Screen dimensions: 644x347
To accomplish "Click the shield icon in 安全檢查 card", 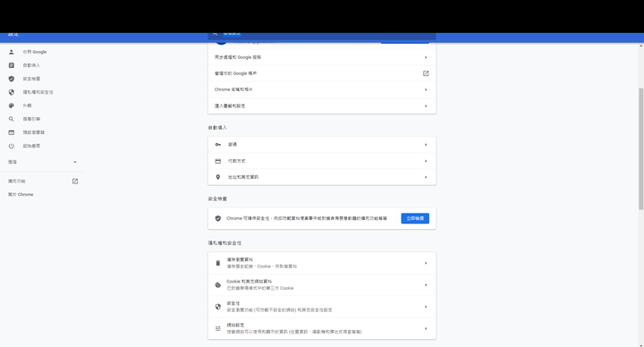I will [218, 218].
